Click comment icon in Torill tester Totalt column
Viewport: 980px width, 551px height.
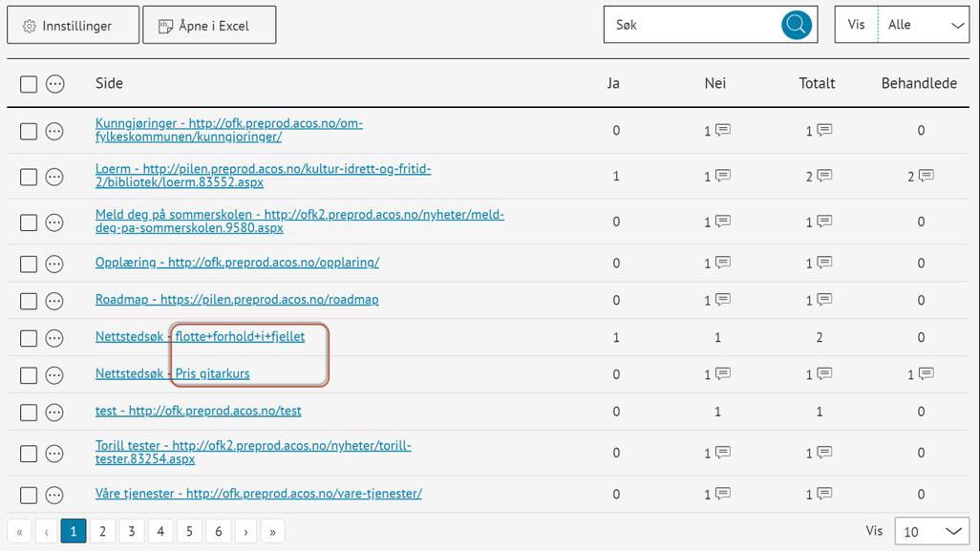[824, 453]
